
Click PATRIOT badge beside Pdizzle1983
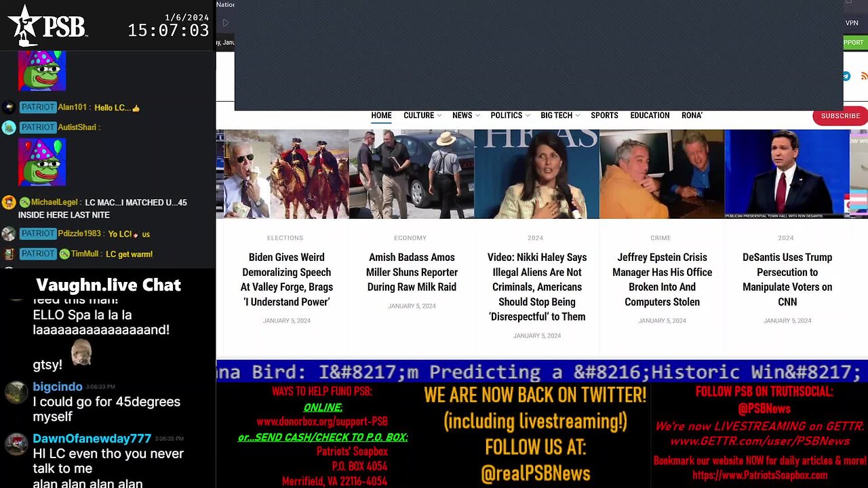click(x=37, y=233)
